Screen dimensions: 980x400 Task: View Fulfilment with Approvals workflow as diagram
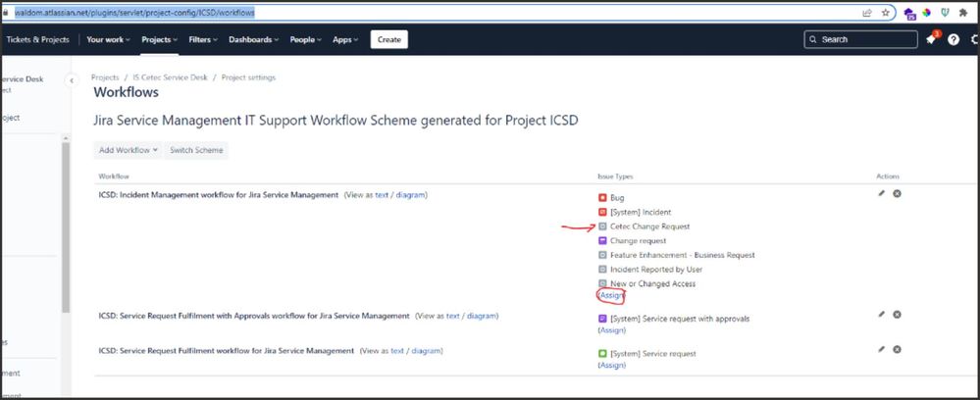click(x=482, y=317)
